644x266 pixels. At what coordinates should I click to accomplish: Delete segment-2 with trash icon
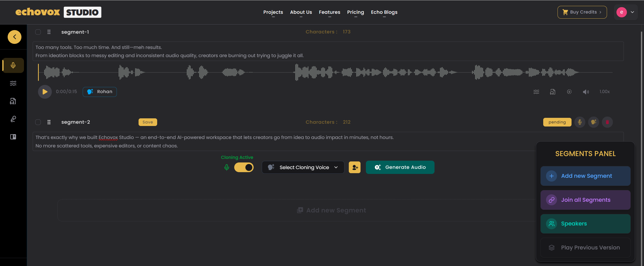(607, 122)
